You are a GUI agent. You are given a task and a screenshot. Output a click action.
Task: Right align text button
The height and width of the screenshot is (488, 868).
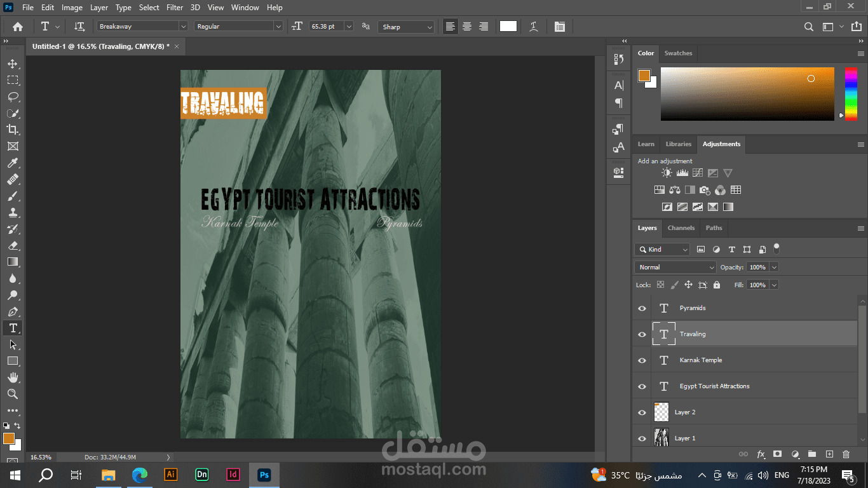pos(484,27)
